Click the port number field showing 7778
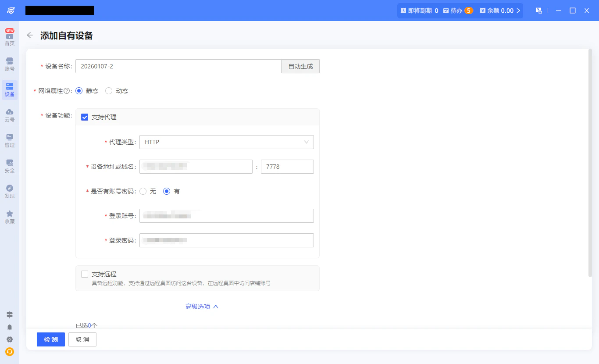Viewport: 599px width, 364px height. [x=287, y=167]
